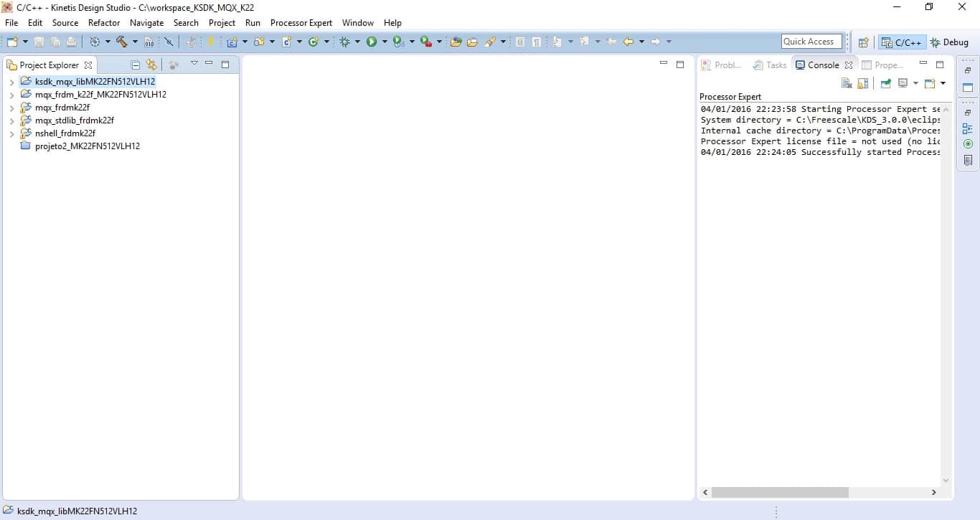Screen dimensions: 980x520
Task: Open the Debug bug dropdown arrow
Action: [x=357, y=42]
